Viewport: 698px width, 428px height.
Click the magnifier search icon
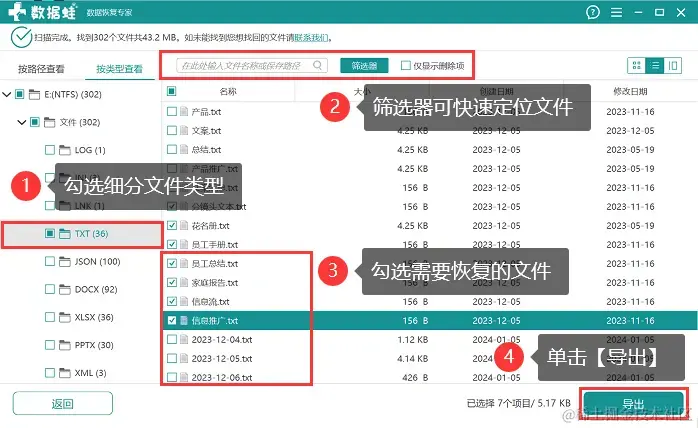[x=317, y=65]
